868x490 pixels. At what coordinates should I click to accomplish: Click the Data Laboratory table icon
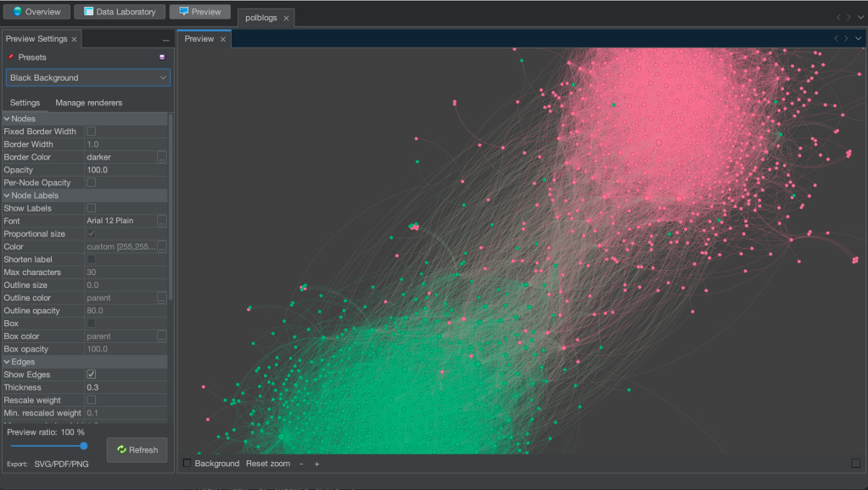pyautogui.click(x=88, y=11)
